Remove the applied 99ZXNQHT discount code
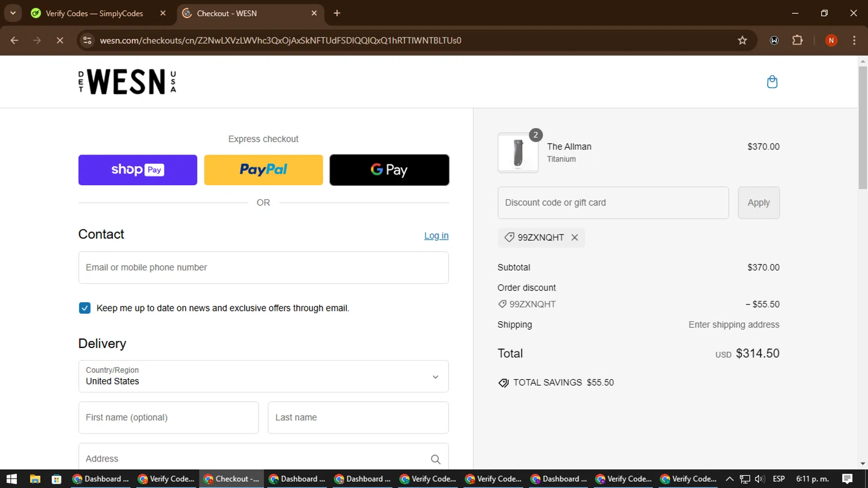868x488 pixels. pyautogui.click(x=575, y=237)
